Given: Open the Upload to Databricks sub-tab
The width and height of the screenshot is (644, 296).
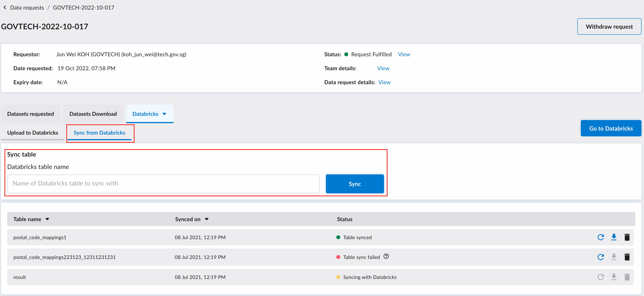Looking at the screenshot, I should (x=33, y=133).
